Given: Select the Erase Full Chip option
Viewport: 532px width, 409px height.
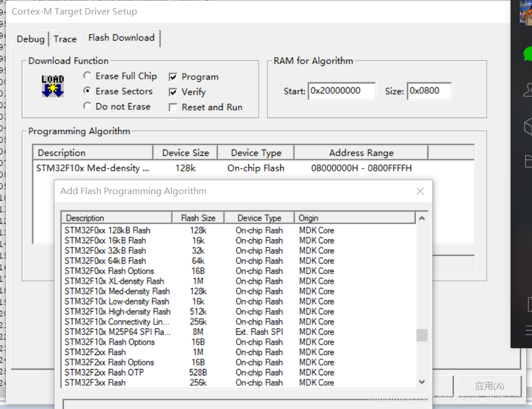Looking at the screenshot, I should [x=87, y=76].
